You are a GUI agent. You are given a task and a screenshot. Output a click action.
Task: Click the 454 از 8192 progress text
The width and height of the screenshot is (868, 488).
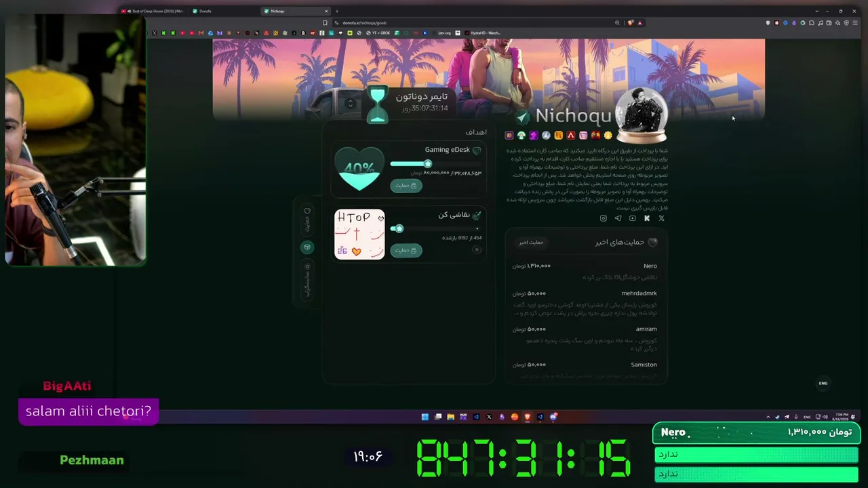point(462,238)
